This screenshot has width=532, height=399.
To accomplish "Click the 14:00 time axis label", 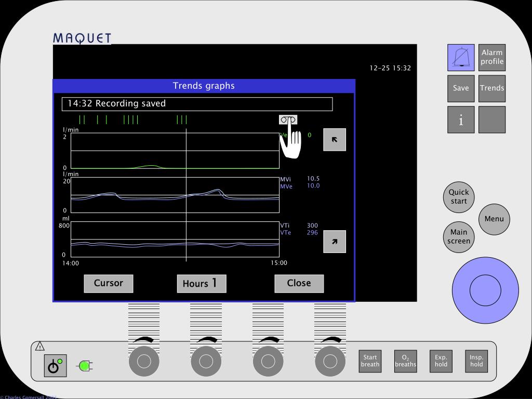I will 71,263.
